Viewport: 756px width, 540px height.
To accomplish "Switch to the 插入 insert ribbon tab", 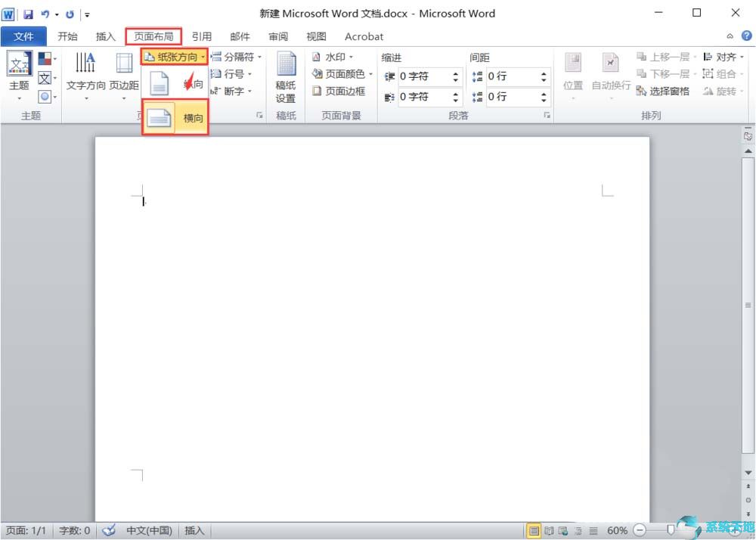I will tap(106, 36).
